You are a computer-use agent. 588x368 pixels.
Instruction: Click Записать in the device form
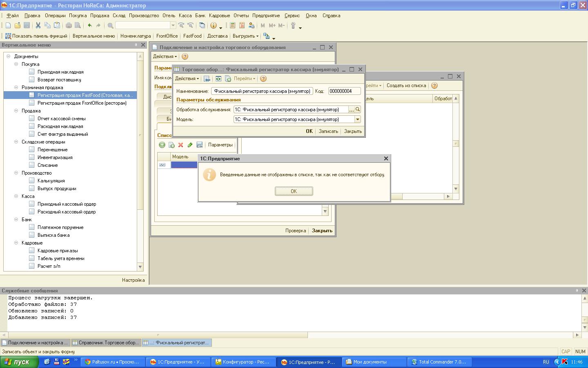pyautogui.click(x=328, y=131)
